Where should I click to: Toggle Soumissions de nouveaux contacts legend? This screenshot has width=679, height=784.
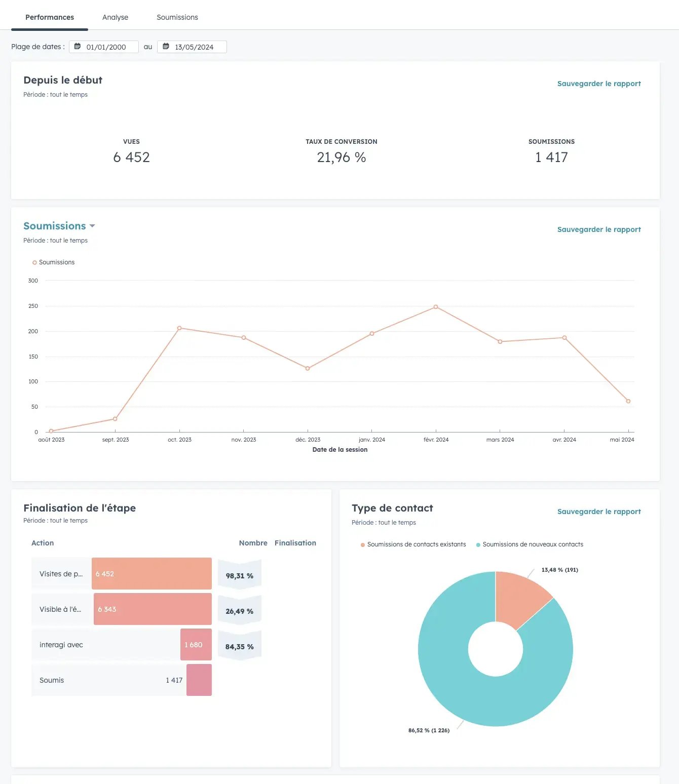[x=530, y=544]
